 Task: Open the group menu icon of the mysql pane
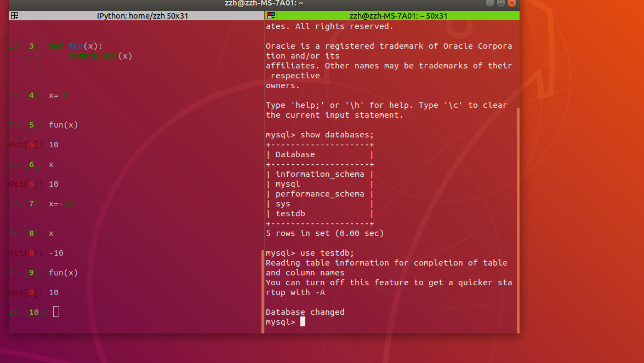pos(271,15)
